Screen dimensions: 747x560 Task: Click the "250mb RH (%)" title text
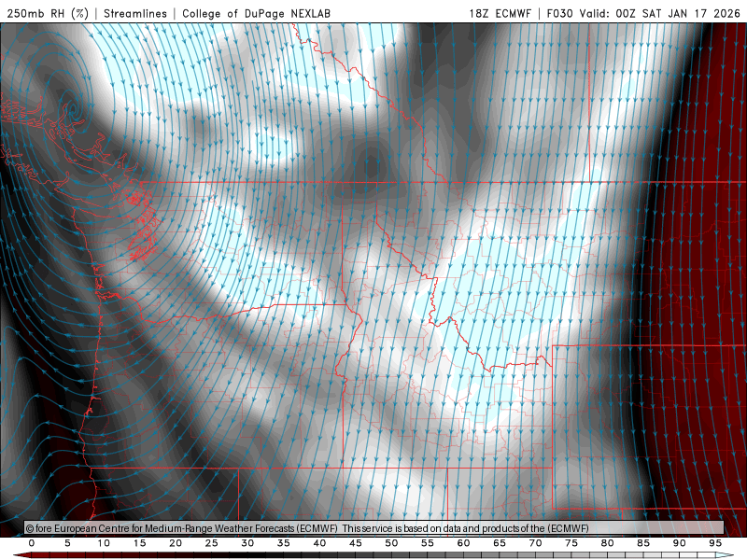(49, 13)
